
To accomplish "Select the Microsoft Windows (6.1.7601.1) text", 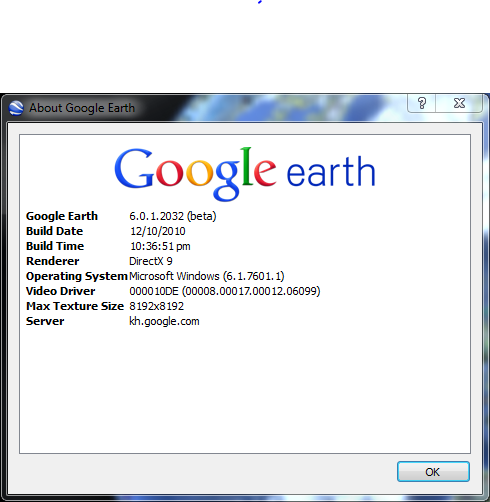I will [207, 276].
